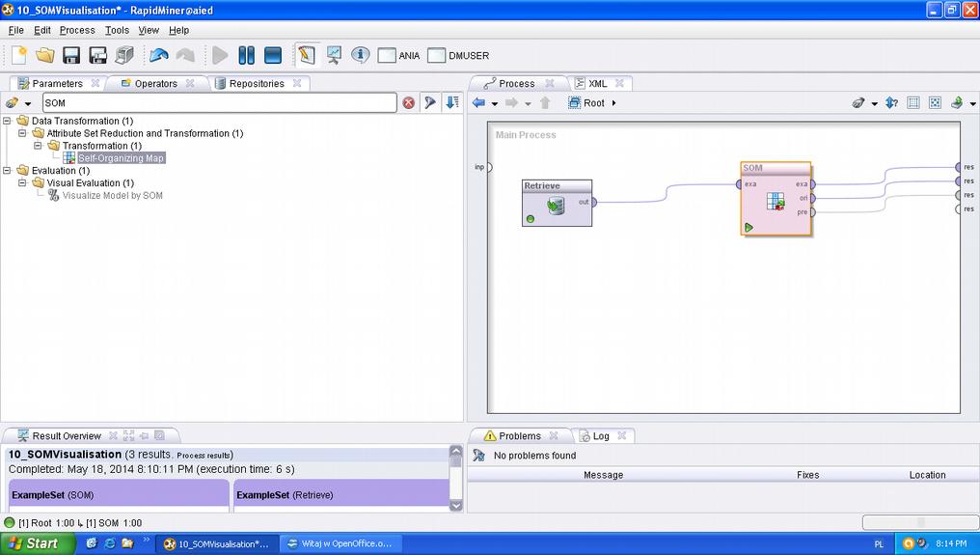Print the process via printer icon
The image size is (980, 555).
point(124,55)
